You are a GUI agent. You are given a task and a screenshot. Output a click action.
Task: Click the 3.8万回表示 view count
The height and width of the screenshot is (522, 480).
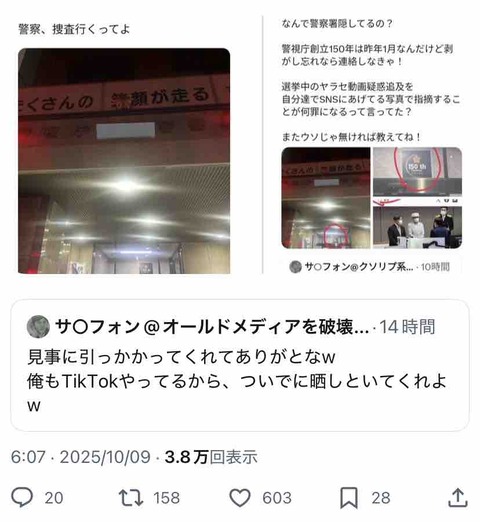click(x=211, y=457)
